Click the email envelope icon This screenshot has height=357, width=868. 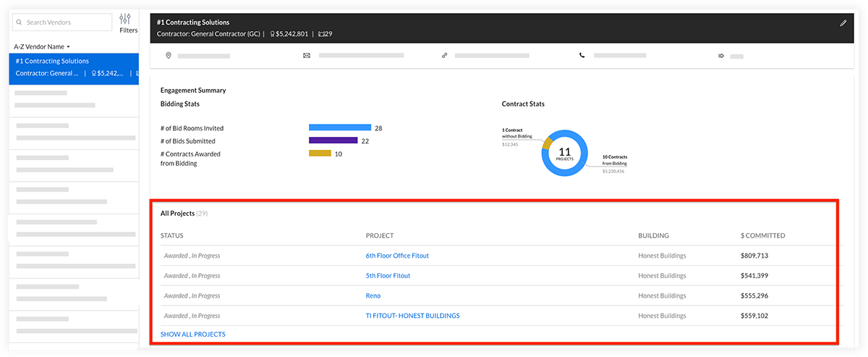306,55
